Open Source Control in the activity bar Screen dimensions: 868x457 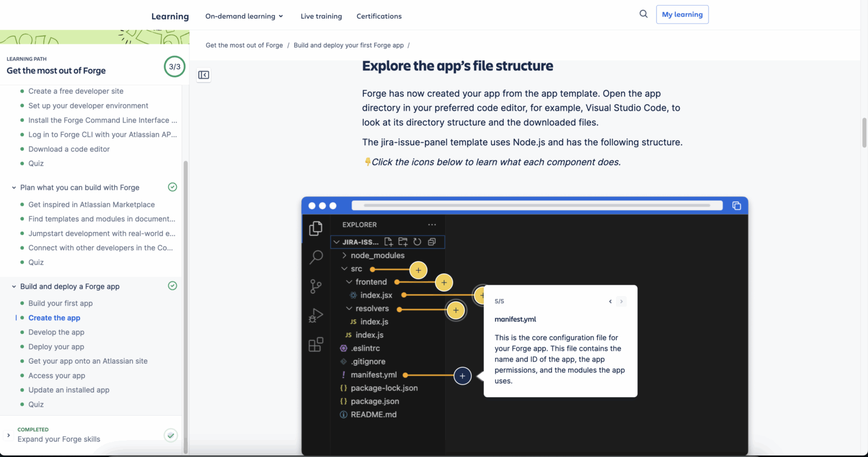(x=315, y=286)
